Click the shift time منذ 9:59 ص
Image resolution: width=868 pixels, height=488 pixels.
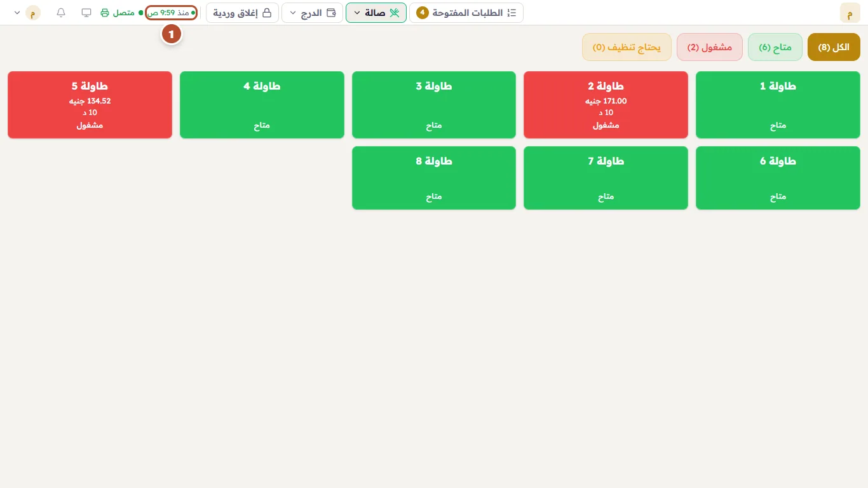pos(171,13)
